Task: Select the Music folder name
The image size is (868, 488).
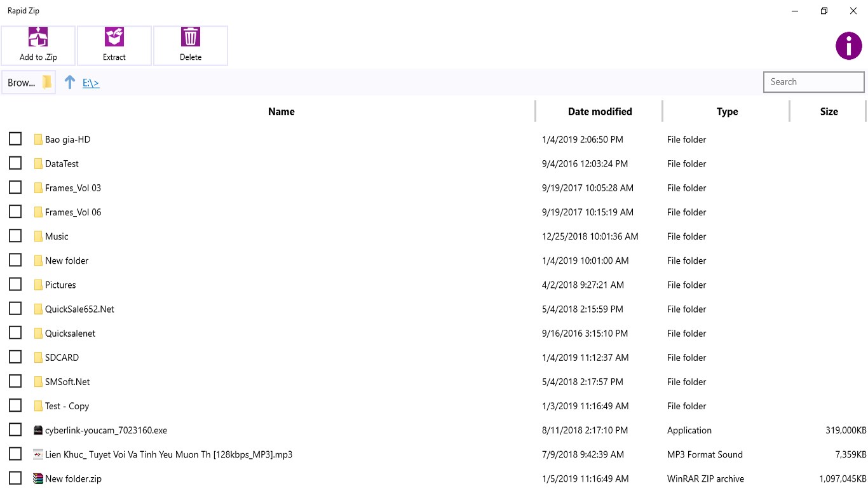Action: (57, 236)
